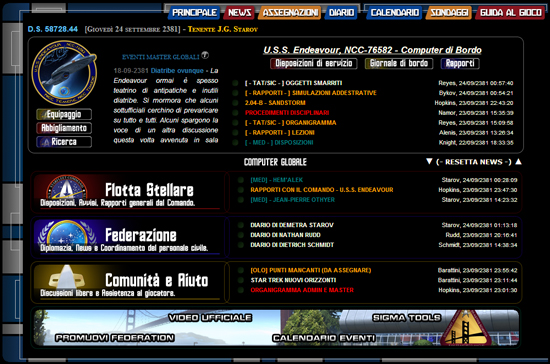Open the SONDAGGI tab

tap(449, 13)
